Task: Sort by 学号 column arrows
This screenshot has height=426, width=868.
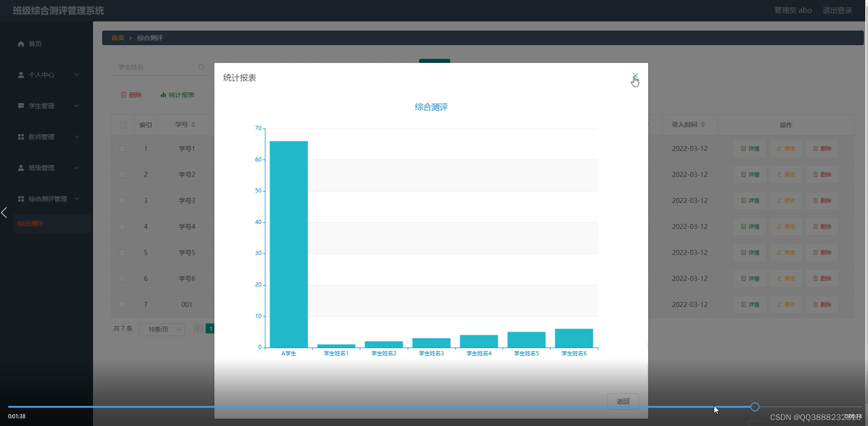Action: click(x=193, y=125)
